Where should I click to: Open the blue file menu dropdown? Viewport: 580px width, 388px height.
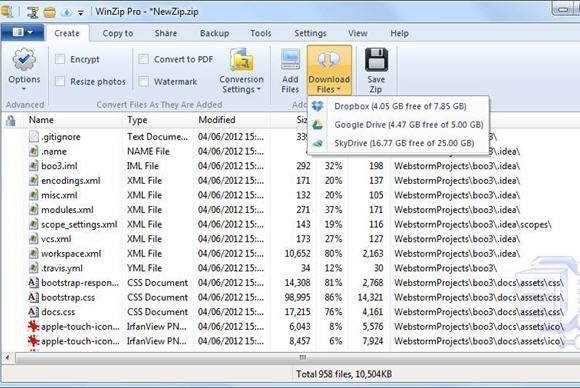(22, 33)
